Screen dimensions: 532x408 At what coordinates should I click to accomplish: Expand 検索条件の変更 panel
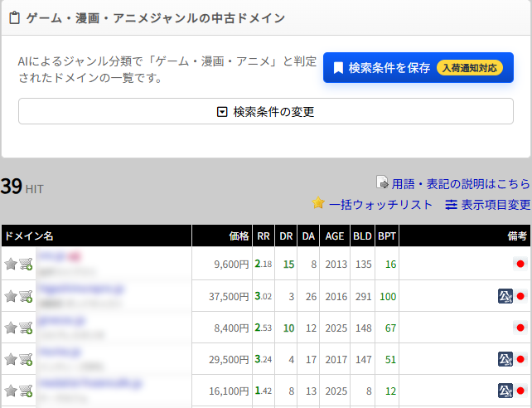[x=266, y=111]
